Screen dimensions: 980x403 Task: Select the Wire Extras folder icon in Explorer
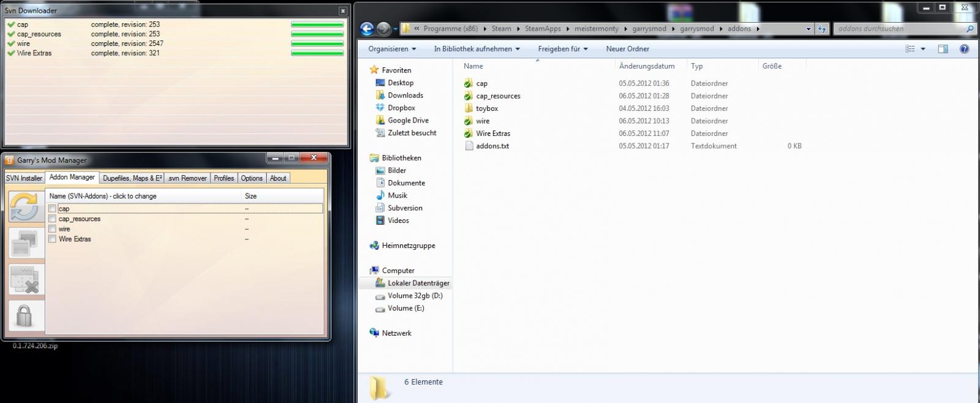[469, 134]
